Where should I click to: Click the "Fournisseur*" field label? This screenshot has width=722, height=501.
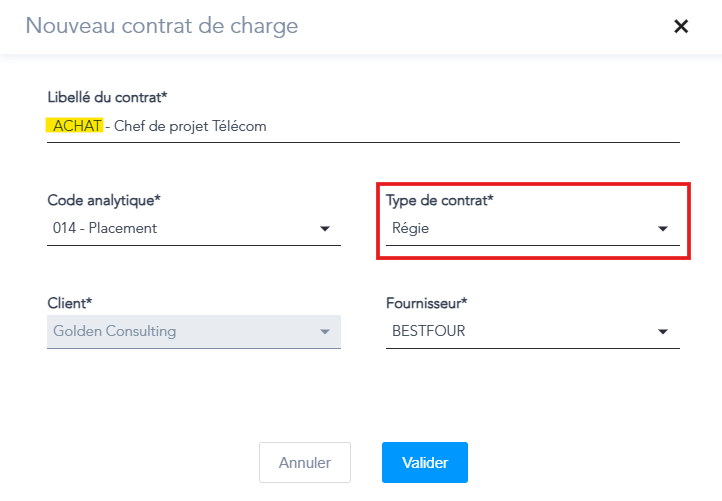(427, 301)
